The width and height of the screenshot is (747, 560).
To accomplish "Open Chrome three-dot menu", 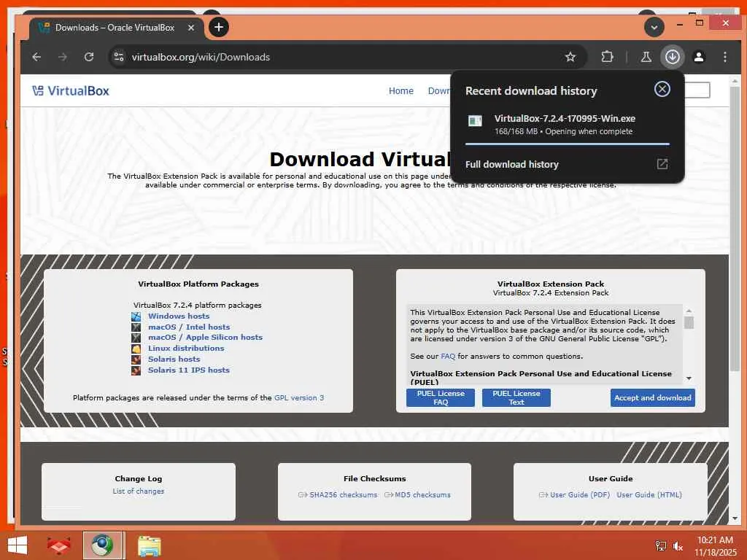I will (x=724, y=57).
